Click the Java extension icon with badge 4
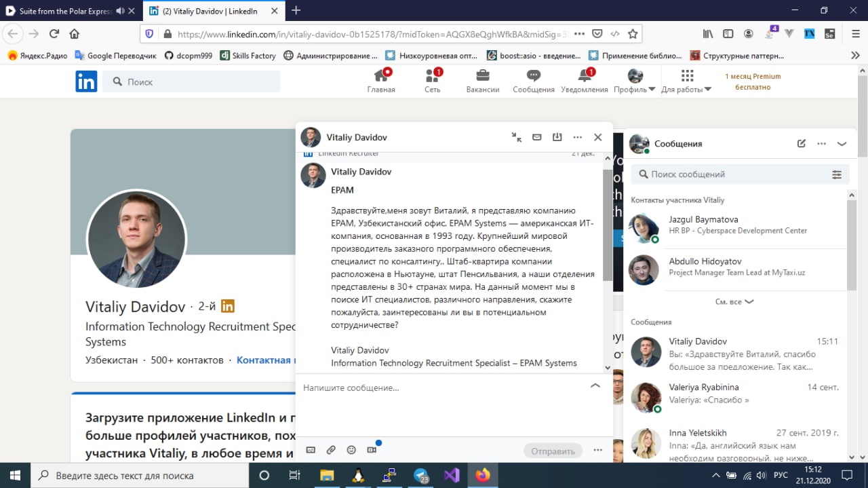868x488 pixels. point(771,33)
